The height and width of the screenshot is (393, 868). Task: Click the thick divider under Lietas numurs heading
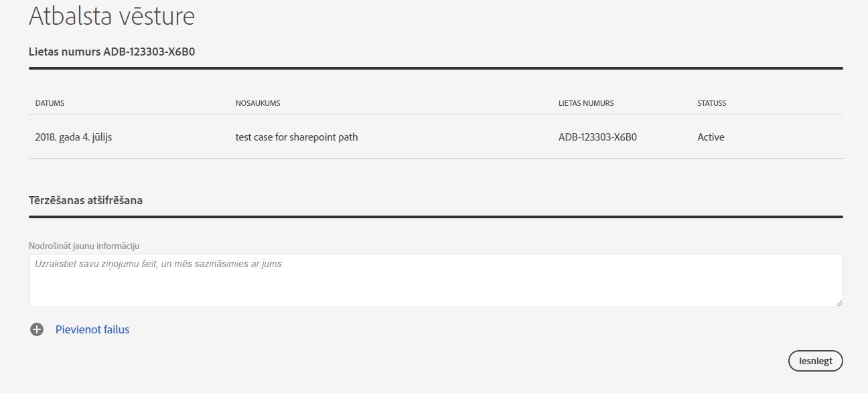pyautogui.click(x=436, y=68)
